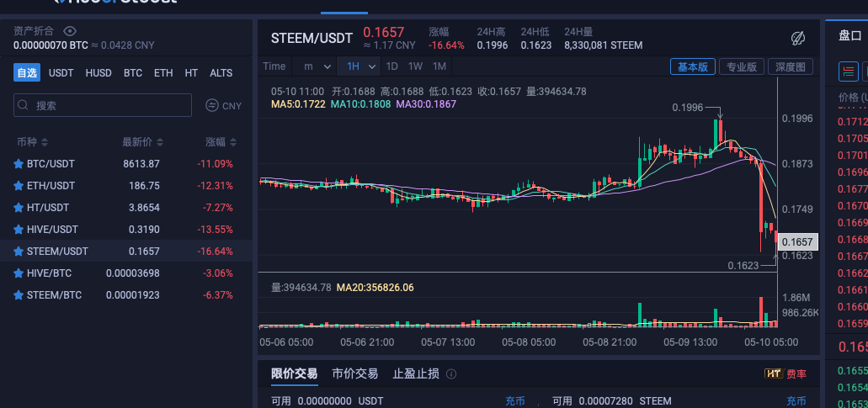
Task: Unfavorite HT/USDT star icon
Action: coord(19,207)
